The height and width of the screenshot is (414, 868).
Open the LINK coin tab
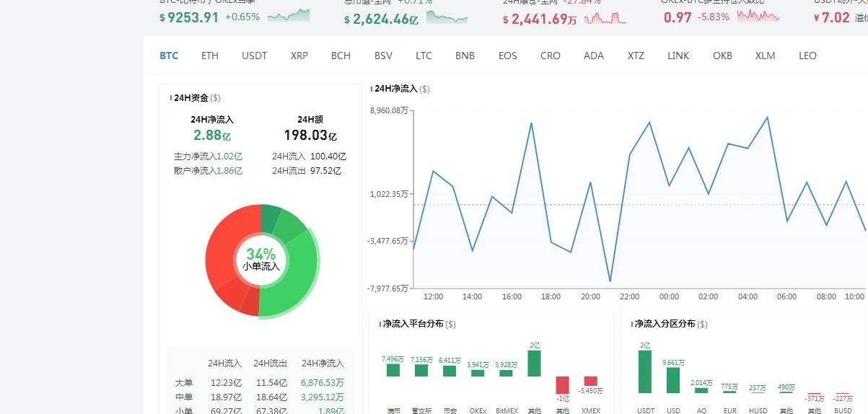tap(678, 56)
